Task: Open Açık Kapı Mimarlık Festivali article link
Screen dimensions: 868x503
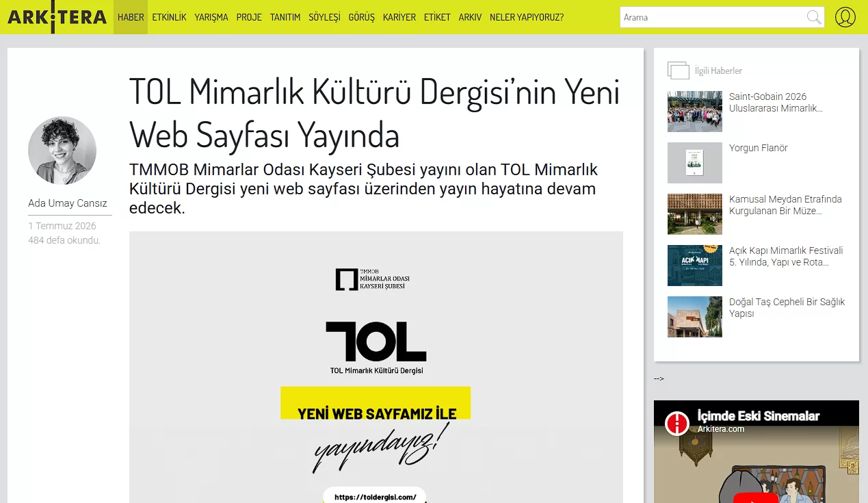Action: (786, 257)
